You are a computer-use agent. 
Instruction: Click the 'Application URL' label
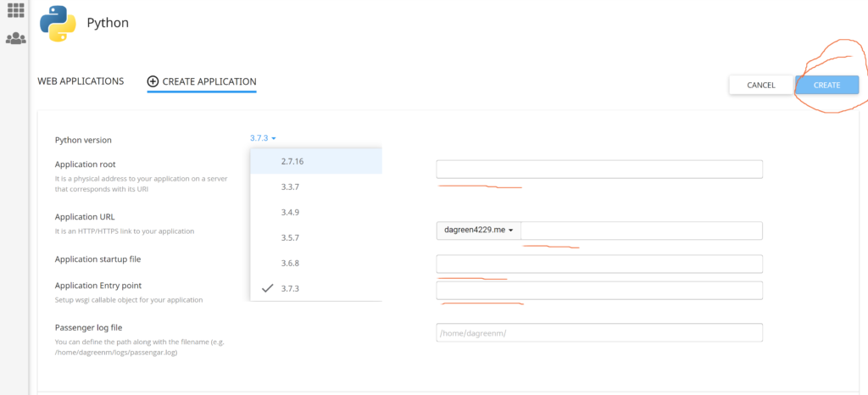pos(85,216)
